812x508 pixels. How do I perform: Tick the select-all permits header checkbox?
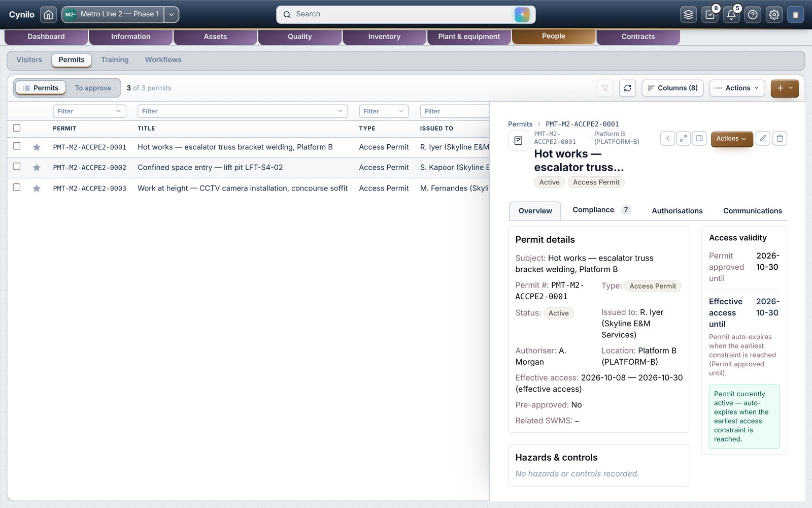(x=17, y=128)
